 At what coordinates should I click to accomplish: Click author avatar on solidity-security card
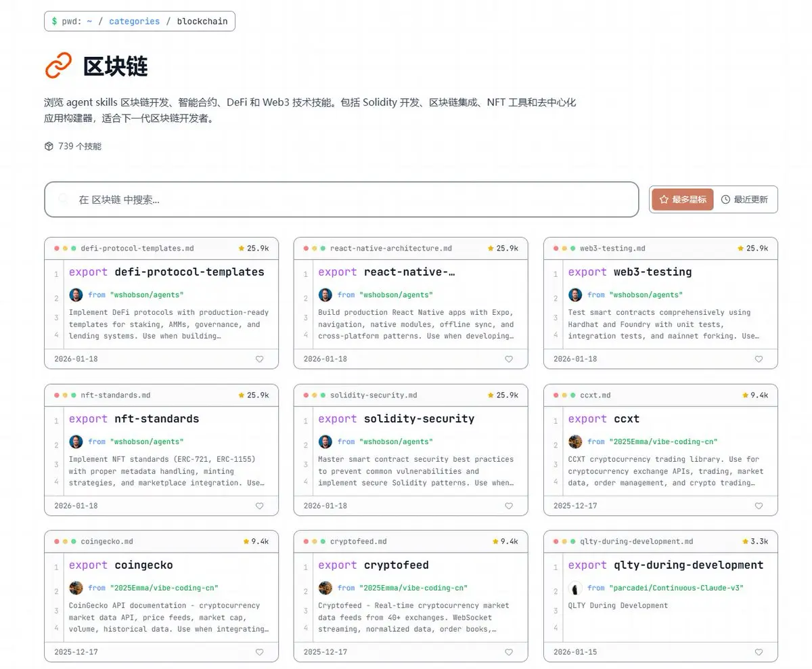coord(325,441)
